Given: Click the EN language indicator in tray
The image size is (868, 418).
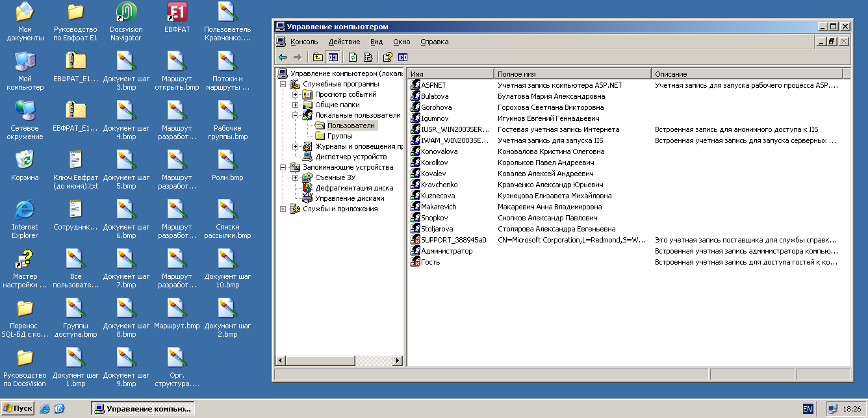Looking at the screenshot, I should coord(808,409).
